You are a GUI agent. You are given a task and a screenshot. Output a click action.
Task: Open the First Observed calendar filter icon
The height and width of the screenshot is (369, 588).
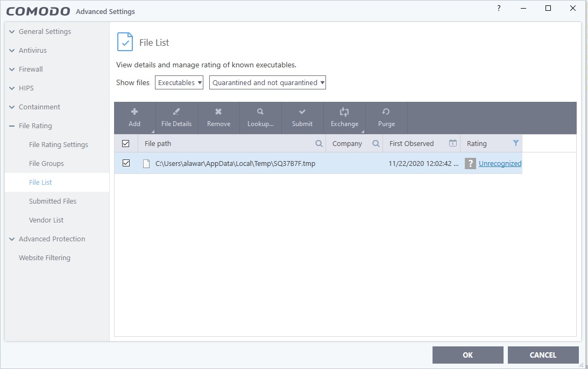(x=453, y=143)
